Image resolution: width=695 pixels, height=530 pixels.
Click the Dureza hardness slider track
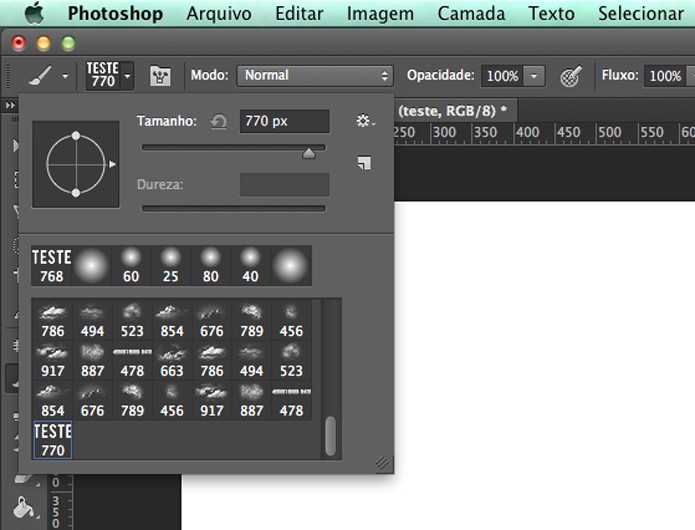click(x=234, y=208)
